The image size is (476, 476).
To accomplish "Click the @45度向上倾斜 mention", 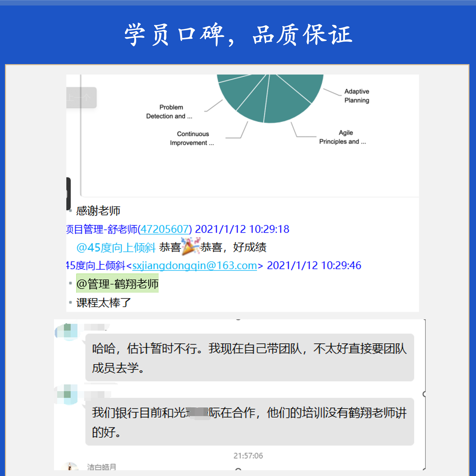I will point(116,247).
